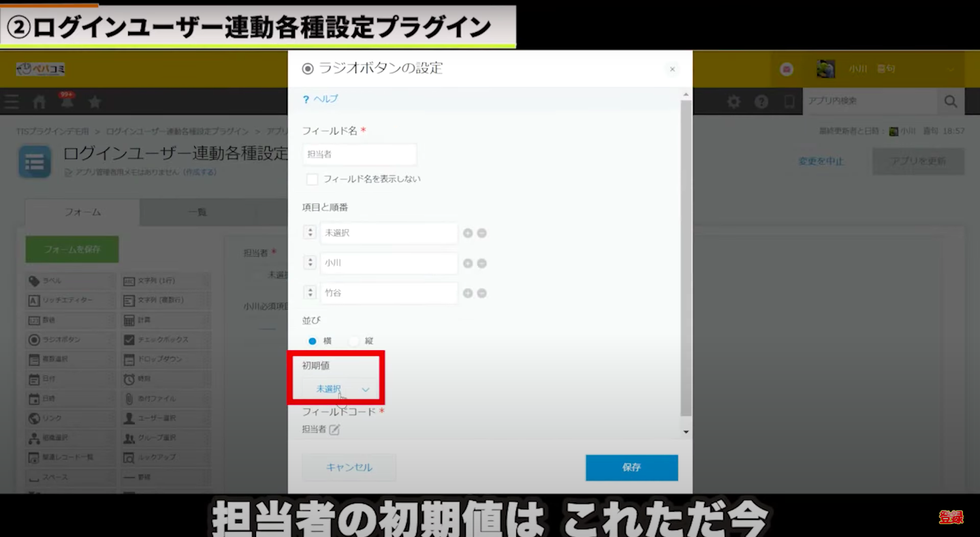Click the フィールド名 text input containing 担当者
The image size is (980, 537).
click(x=359, y=155)
